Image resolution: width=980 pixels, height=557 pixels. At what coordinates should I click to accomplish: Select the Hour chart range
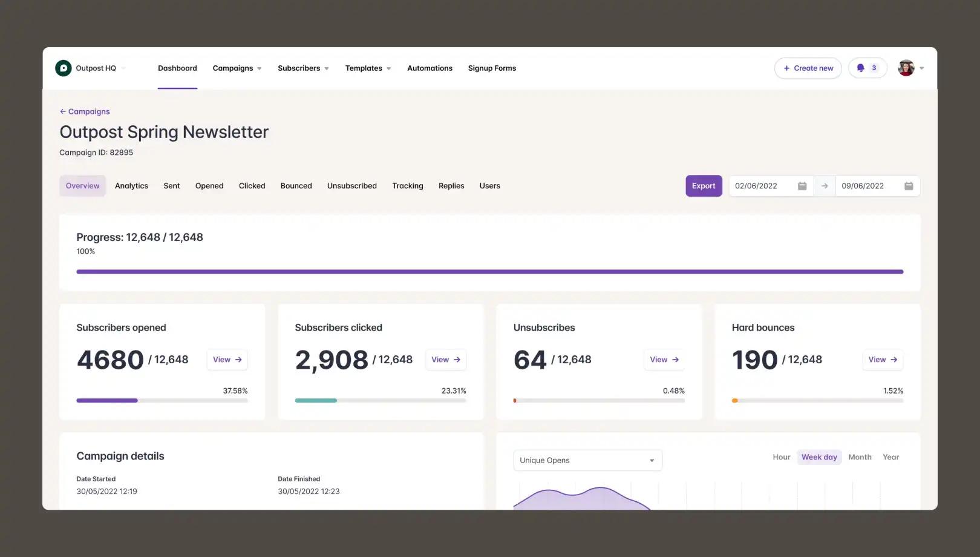(782, 457)
